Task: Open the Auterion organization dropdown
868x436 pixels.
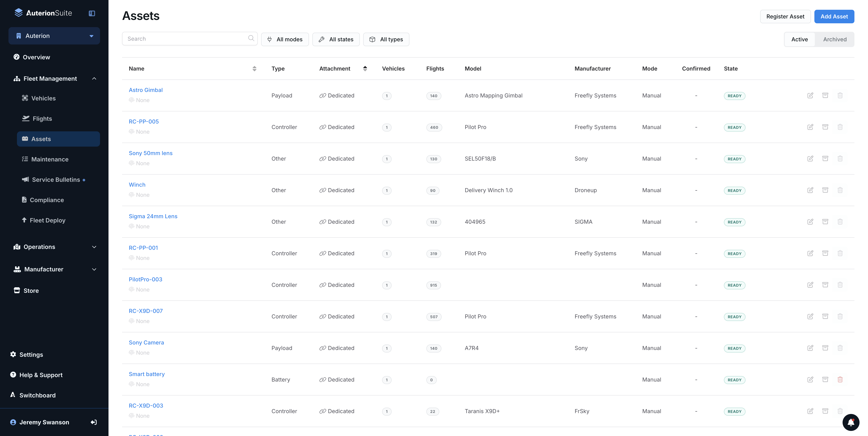Action: click(x=54, y=36)
